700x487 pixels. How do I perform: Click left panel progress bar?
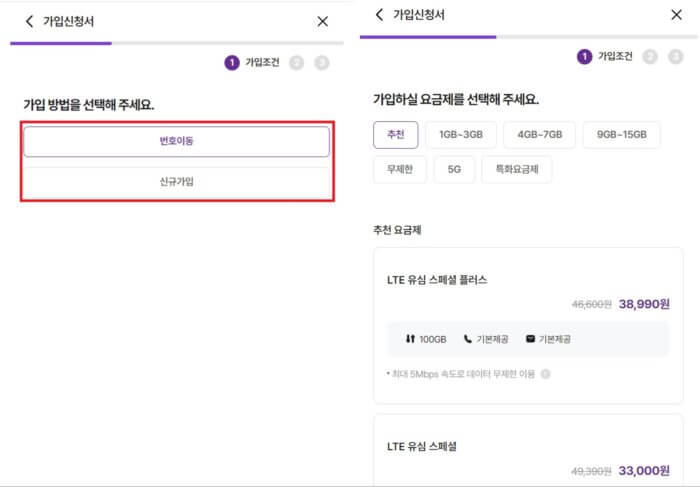click(x=177, y=43)
